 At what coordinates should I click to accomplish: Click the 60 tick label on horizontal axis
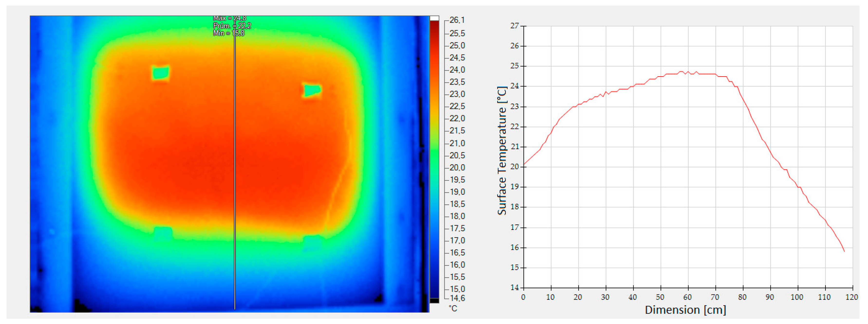[x=687, y=298]
